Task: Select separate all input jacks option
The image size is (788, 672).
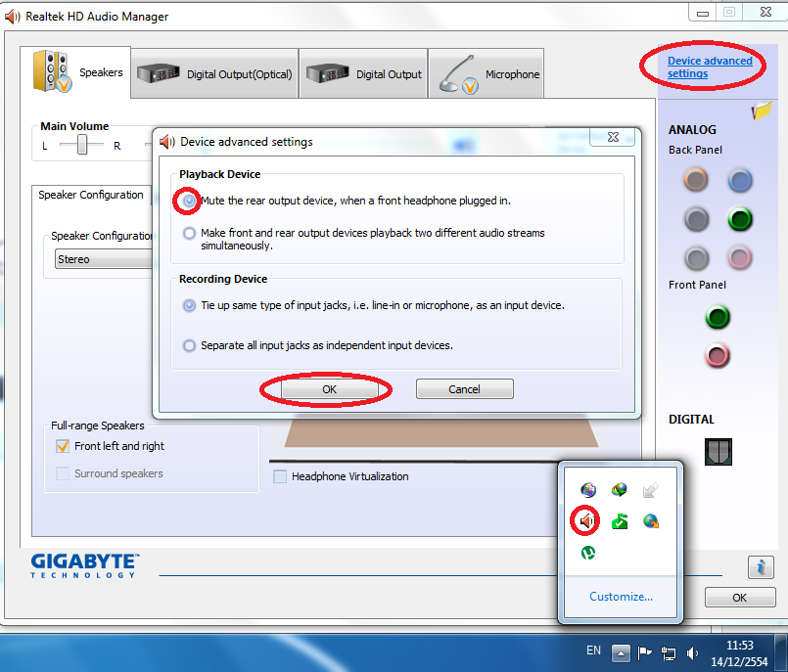Action: (x=189, y=345)
